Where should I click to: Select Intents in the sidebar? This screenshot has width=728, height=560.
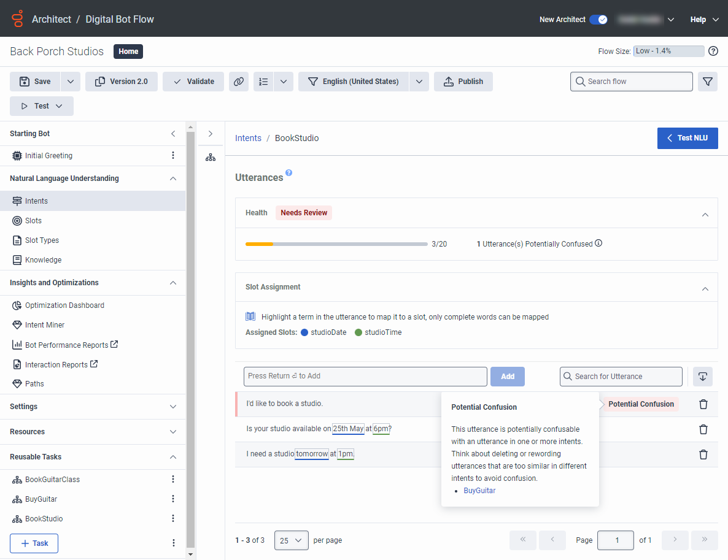tap(93, 201)
